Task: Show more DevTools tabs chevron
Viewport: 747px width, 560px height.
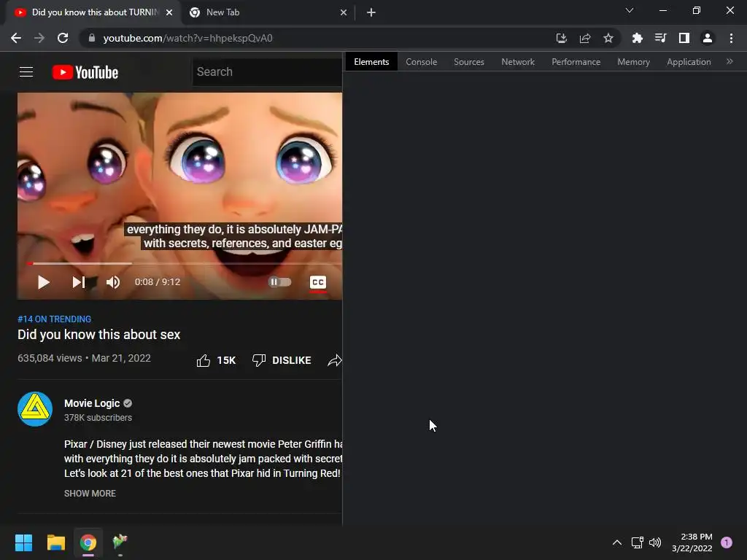Action: tap(729, 61)
